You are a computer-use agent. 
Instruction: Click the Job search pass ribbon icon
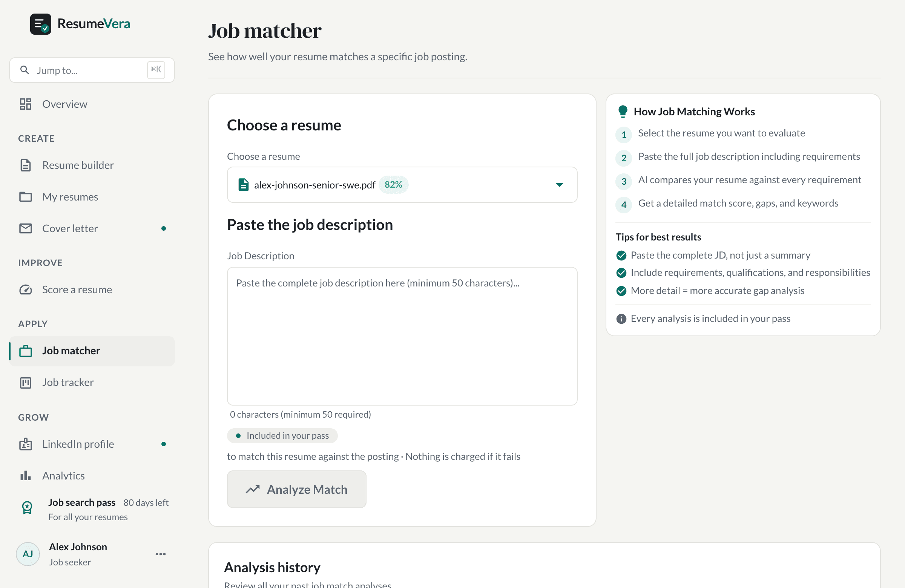pos(27,507)
